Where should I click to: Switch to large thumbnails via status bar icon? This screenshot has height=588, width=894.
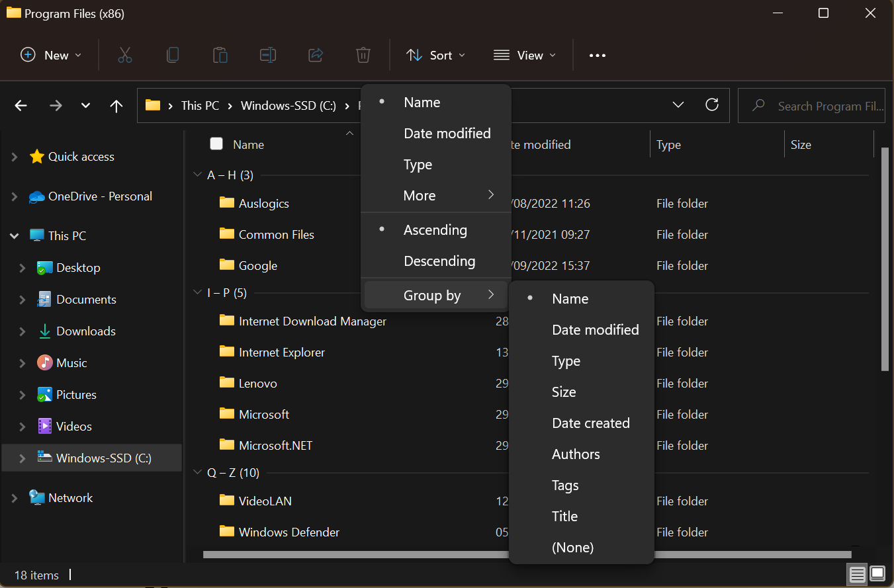click(x=877, y=574)
